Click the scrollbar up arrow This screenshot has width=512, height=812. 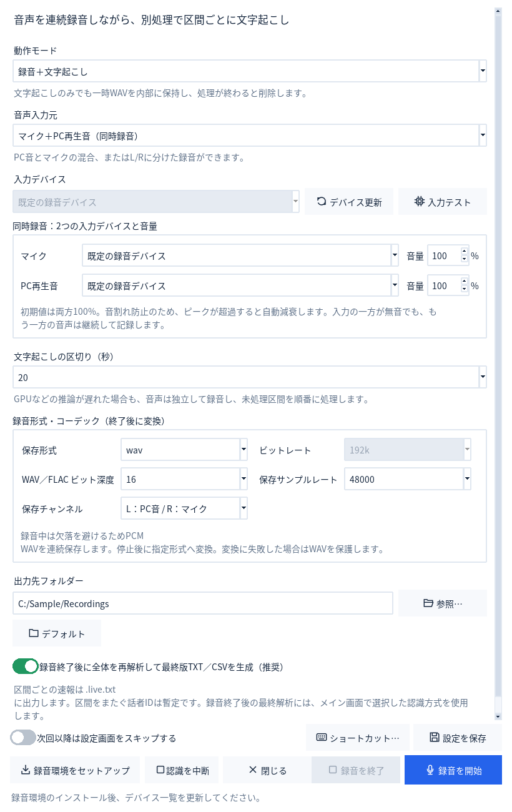click(x=498, y=11)
